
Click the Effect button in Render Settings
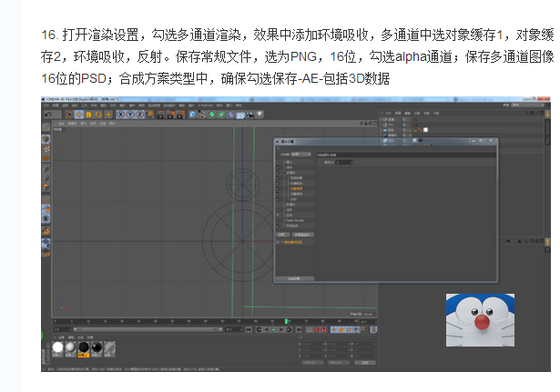[x=282, y=235]
